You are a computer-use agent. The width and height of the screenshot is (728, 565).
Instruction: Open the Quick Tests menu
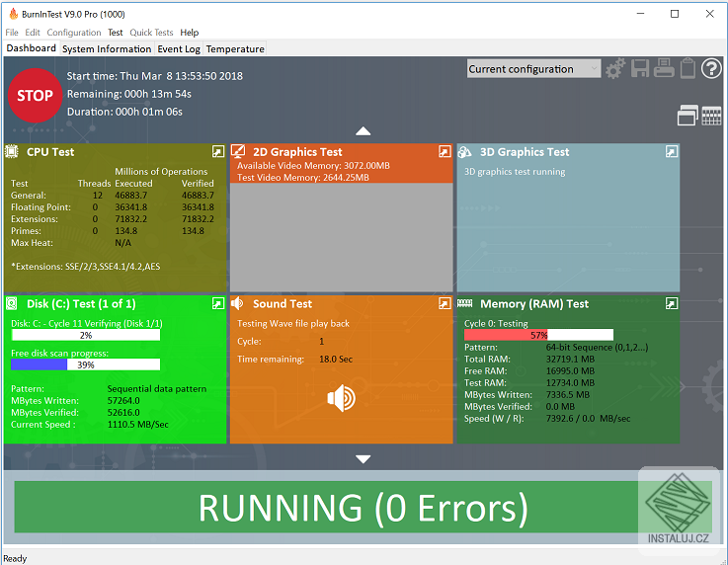151,33
